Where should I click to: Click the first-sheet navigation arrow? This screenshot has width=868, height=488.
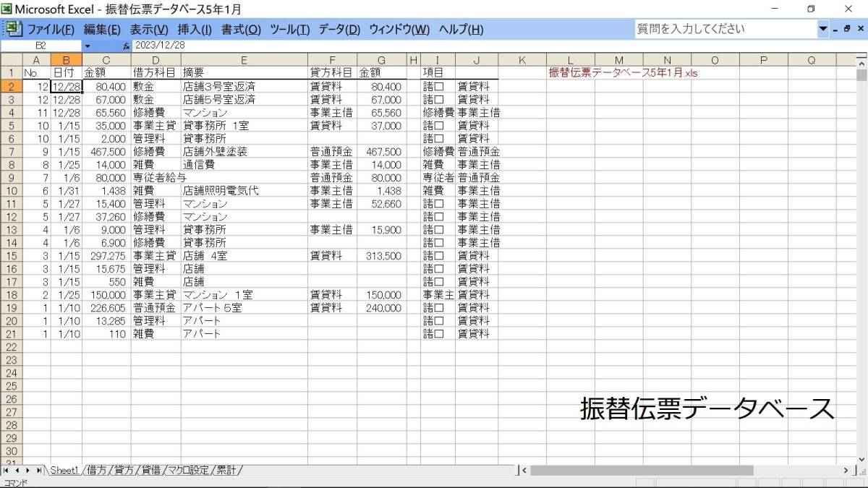tap(6, 470)
